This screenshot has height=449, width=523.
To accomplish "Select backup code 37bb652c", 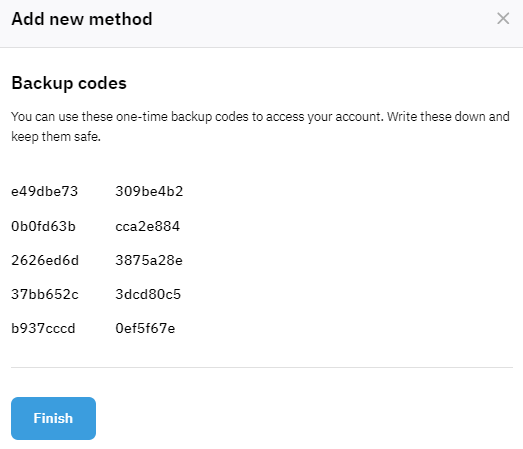I will coord(45,294).
